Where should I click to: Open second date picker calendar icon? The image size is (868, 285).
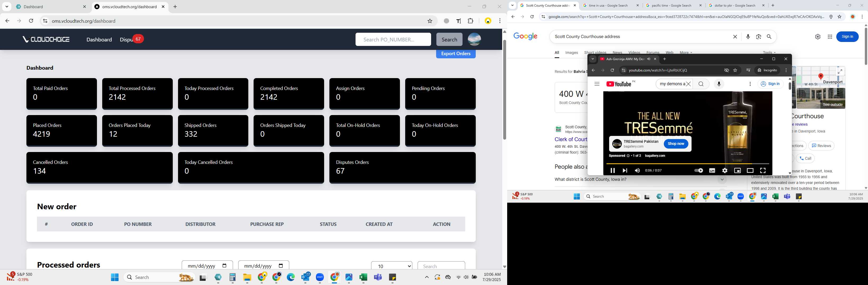click(281, 266)
